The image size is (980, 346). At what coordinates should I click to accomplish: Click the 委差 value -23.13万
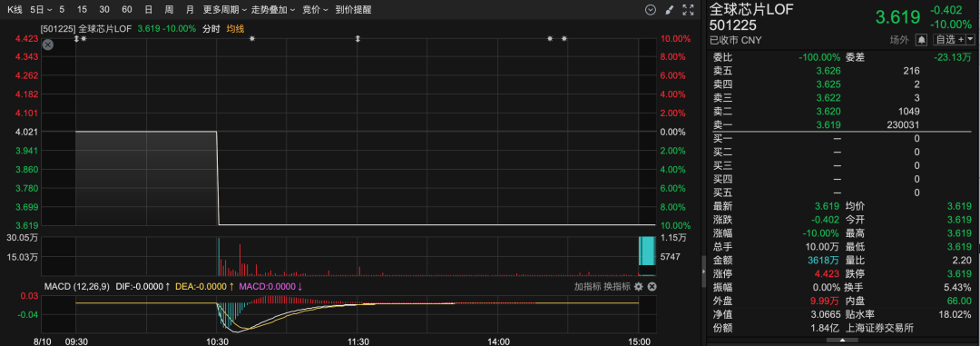coord(952,57)
